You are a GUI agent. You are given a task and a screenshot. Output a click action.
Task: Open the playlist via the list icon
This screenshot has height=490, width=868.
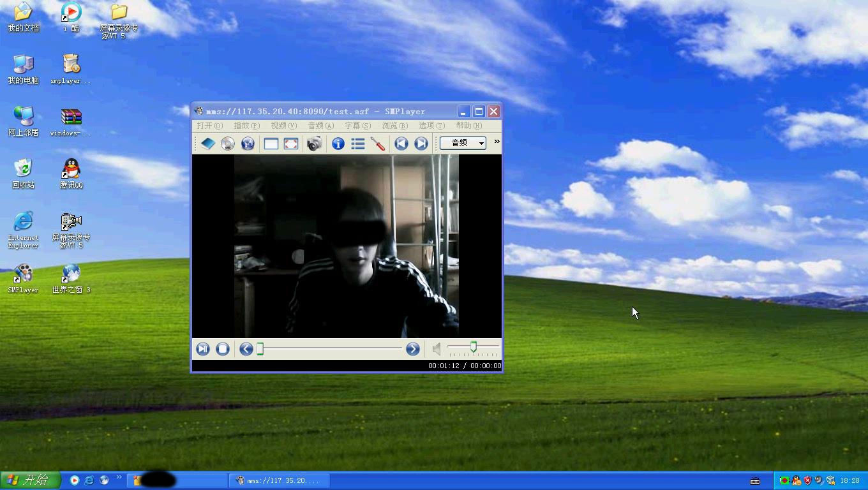(x=358, y=144)
